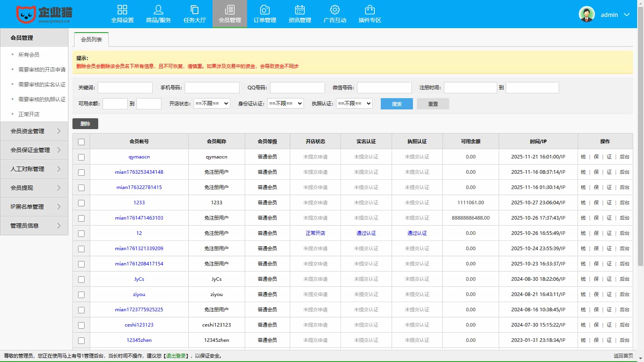Click the 广告互动 gear icon
Image resolution: width=644 pixels, height=362 pixels.
point(334,10)
